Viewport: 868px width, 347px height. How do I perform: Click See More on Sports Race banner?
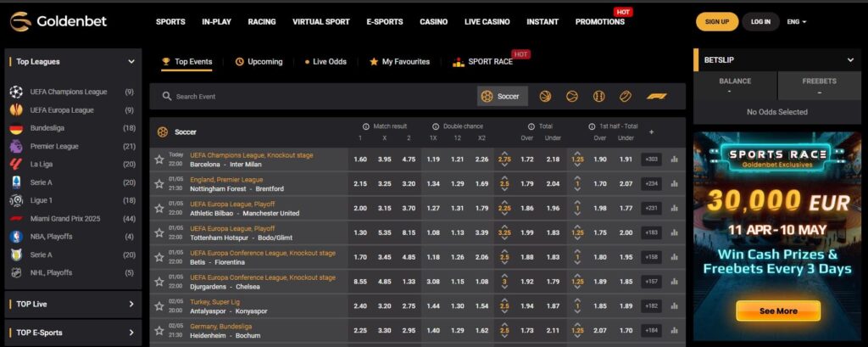click(x=778, y=311)
